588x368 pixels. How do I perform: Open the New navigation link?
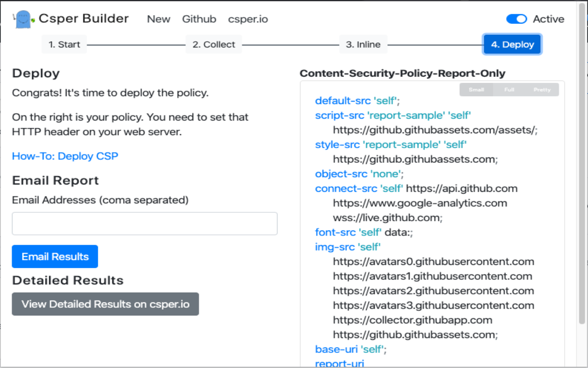158,19
